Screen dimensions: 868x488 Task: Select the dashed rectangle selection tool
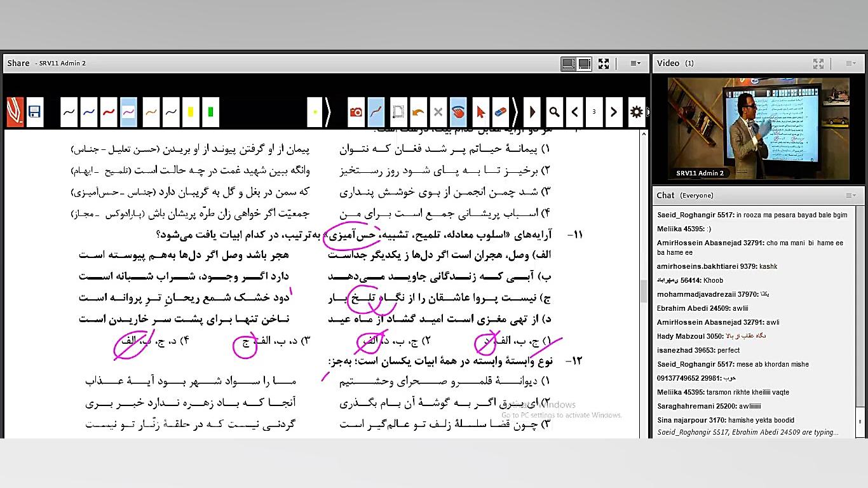pos(397,112)
